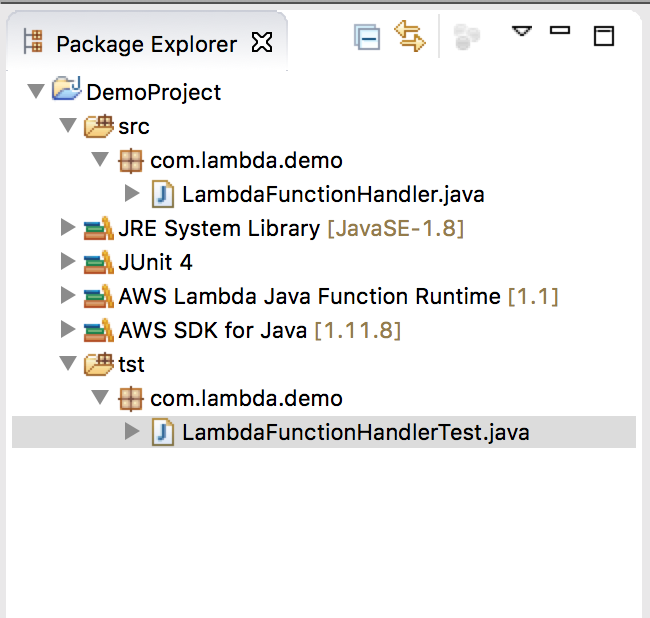Click AWS Lambda Java Function Runtime icon
650x618 pixels.
tap(98, 296)
